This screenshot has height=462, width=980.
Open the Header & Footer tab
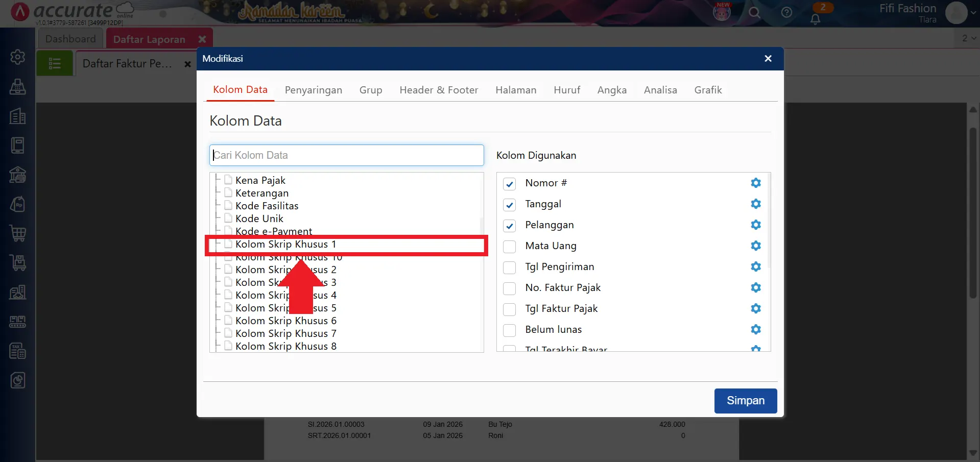pos(438,90)
